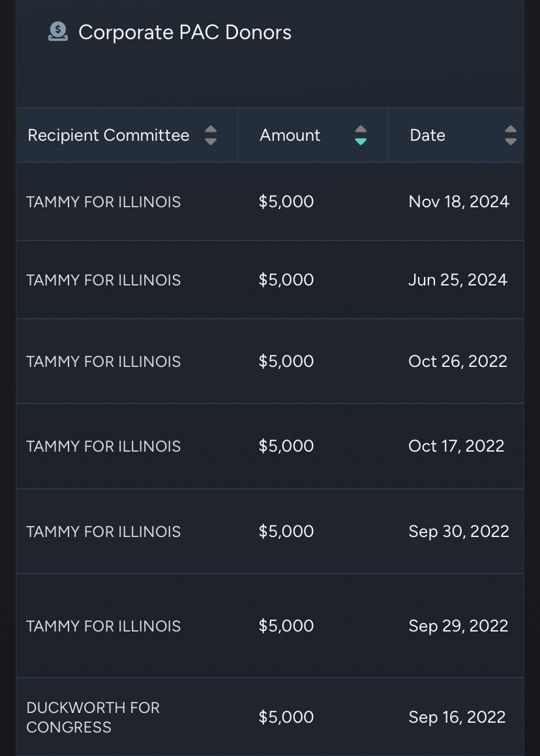Click the Sep 29, 2022 date cell
Image resolution: width=540 pixels, height=756 pixels.
coord(458,626)
